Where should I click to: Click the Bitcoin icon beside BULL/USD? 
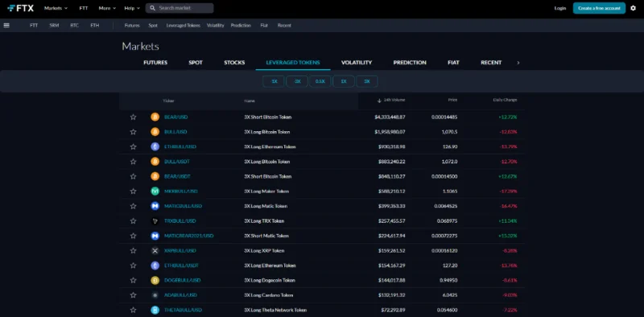155,132
